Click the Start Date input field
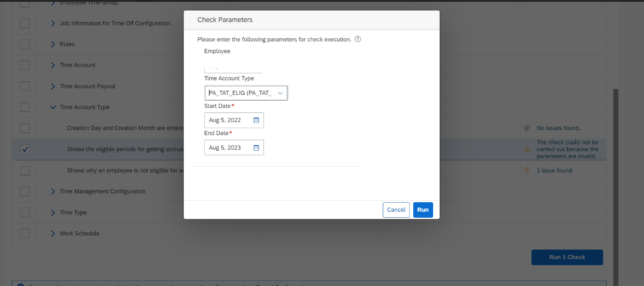Image resolution: width=644 pixels, height=286 pixels. coord(234,120)
